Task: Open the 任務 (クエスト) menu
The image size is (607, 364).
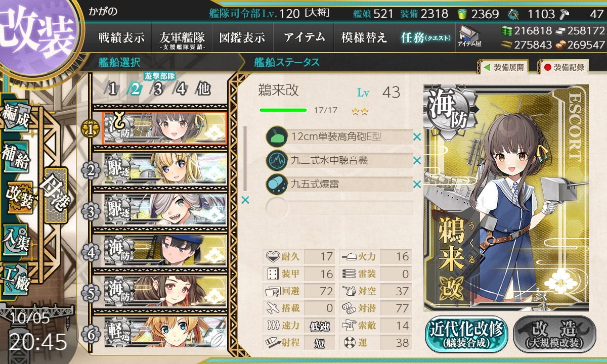Action: (x=425, y=37)
